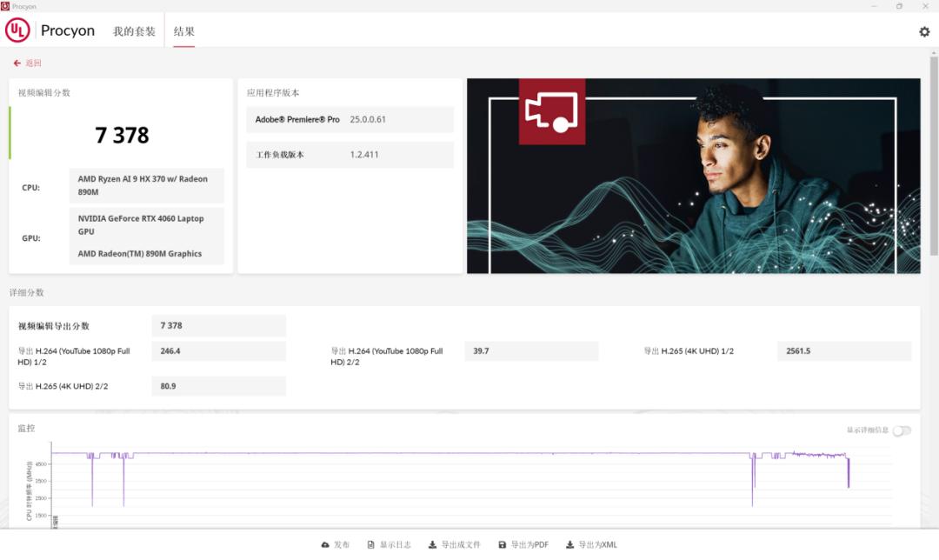Image resolution: width=939 pixels, height=560 pixels.
Task: Click the 导出为PDF save icon
Action: (502, 544)
